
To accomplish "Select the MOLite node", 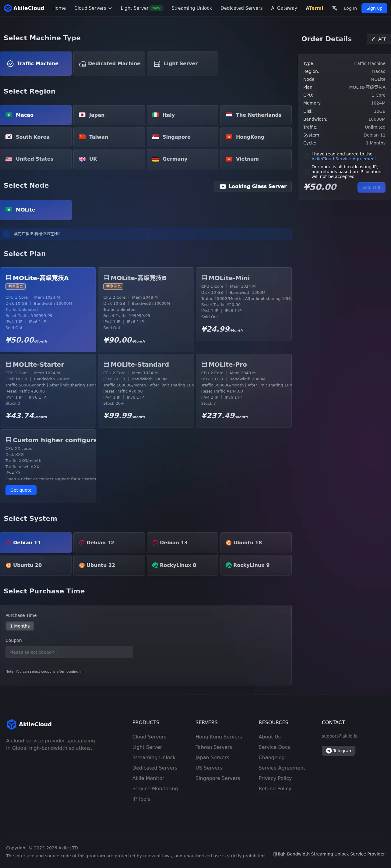I will point(36,210).
